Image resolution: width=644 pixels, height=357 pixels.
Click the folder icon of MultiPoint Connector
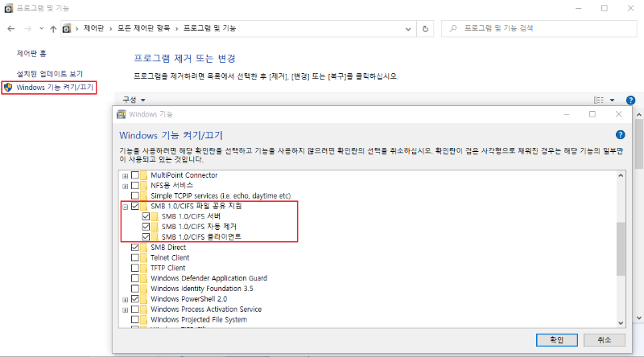(144, 175)
